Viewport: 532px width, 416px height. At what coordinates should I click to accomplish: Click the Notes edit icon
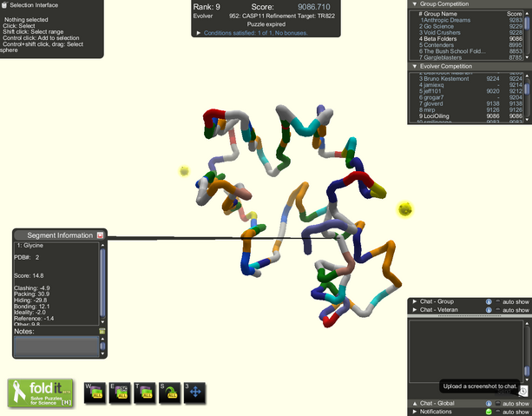tap(102, 331)
